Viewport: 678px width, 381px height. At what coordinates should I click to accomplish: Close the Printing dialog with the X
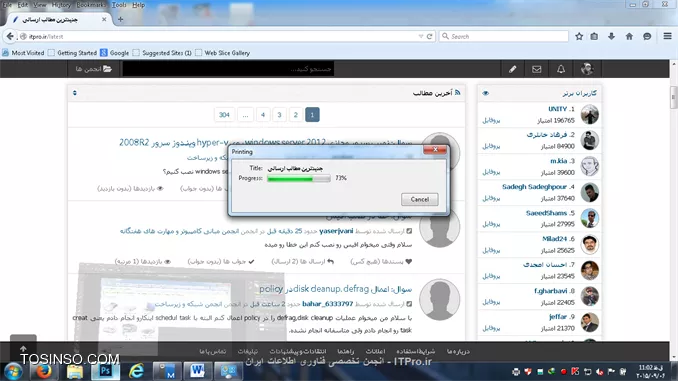[x=435, y=150]
